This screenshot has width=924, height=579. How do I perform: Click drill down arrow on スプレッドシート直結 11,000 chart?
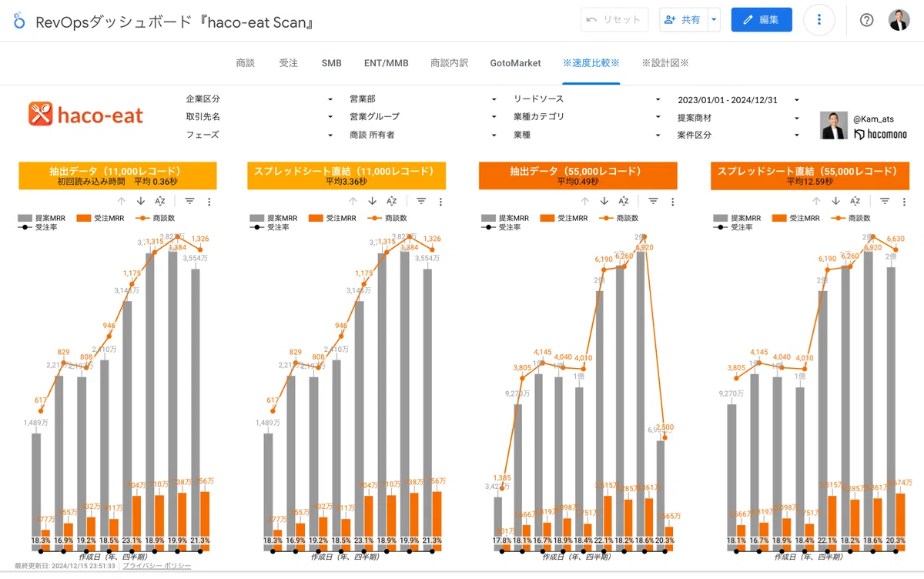pyautogui.click(x=372, y=201)
